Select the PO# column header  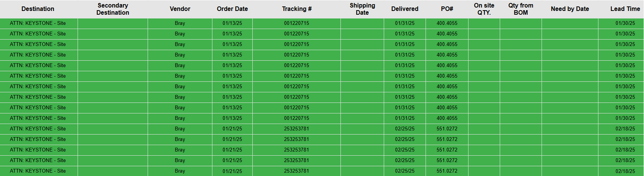pyautogui.click(x=447, y=9)
